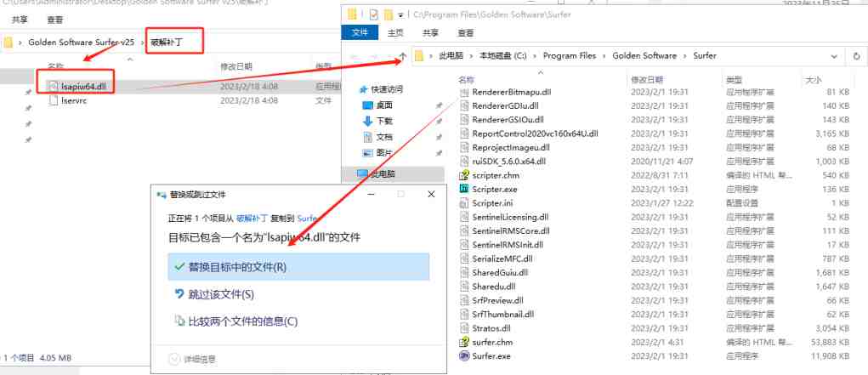Click lservrc file icon
Image resolution: width=868 pixels, height=375 pixels.
[x=54, y=101]
